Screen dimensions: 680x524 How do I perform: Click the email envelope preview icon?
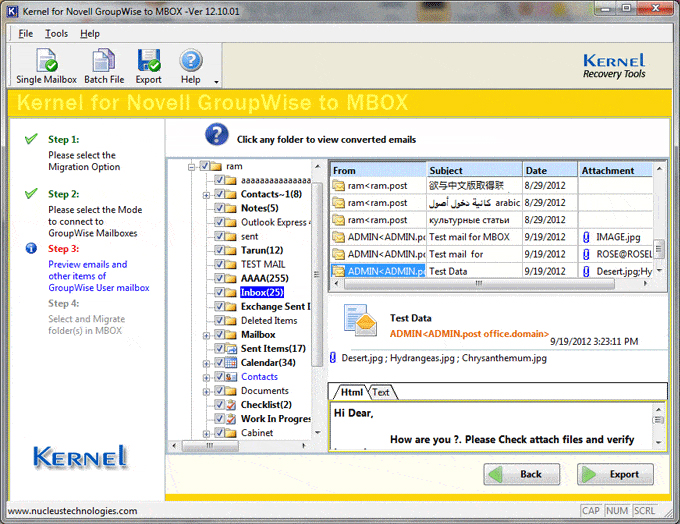pos(360,320)
